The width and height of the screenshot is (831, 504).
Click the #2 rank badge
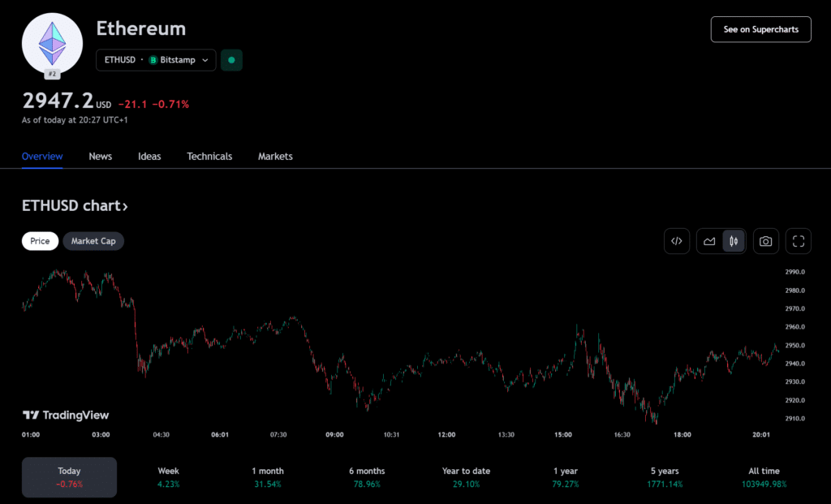pos(51,75)
